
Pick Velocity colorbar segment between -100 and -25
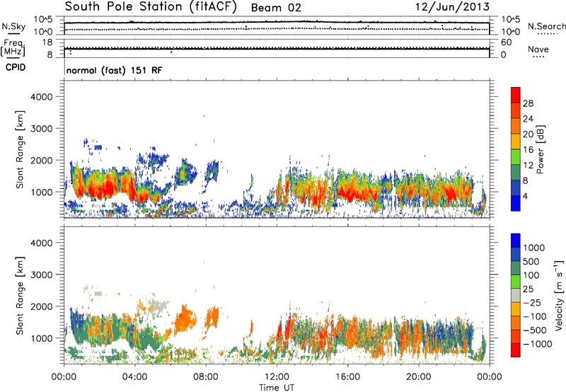516,309
